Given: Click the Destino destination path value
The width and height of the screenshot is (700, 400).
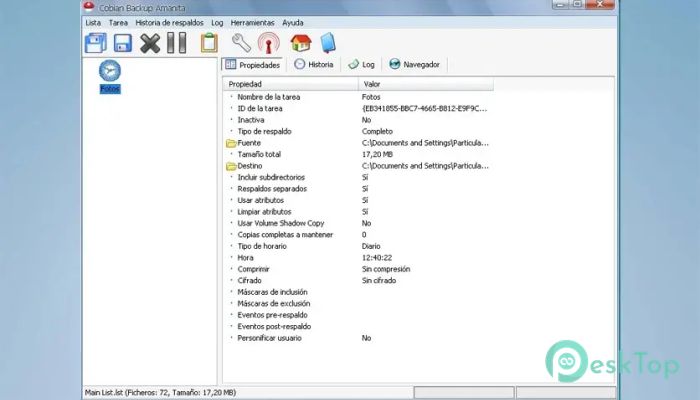Looking at the screenshot, I should (425, 166).
